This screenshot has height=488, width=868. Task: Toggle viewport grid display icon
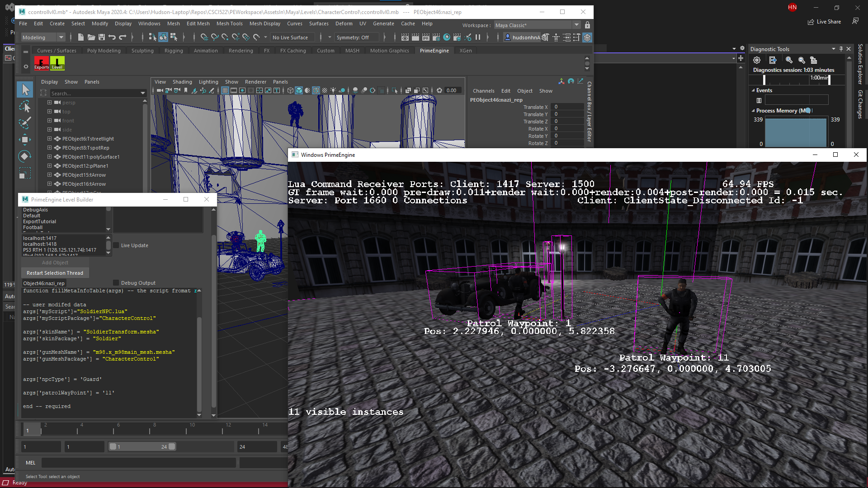[225, 90]
